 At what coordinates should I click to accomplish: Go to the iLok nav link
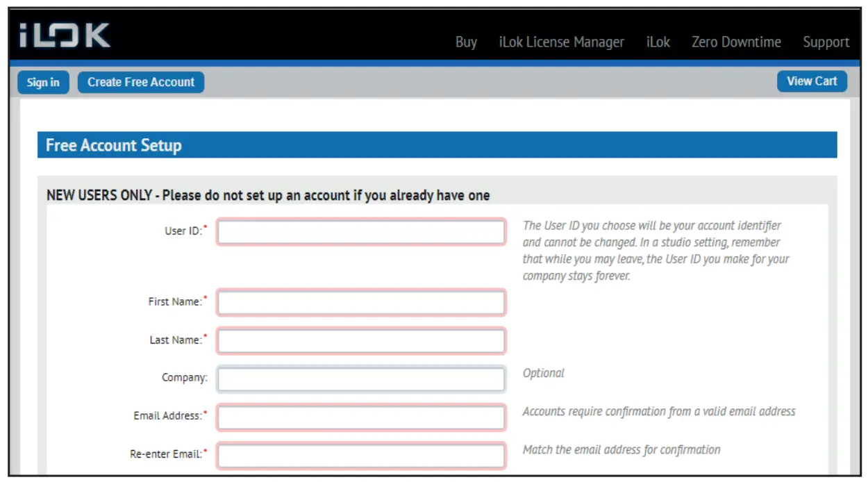click(x=658, y=42)
